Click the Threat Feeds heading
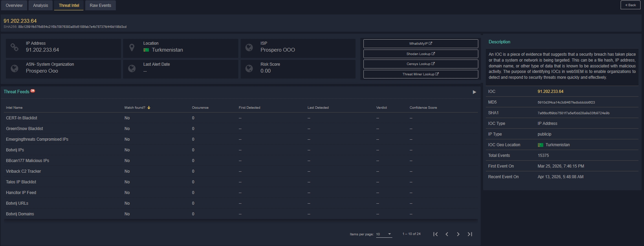This screenshot has width=644, height=246. [x=17, y=92]
